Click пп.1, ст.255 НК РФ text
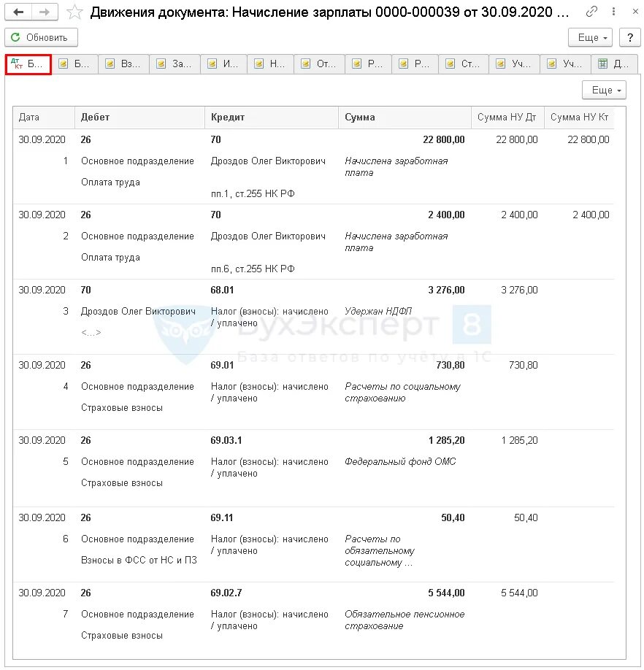 (x=253, y=194)
